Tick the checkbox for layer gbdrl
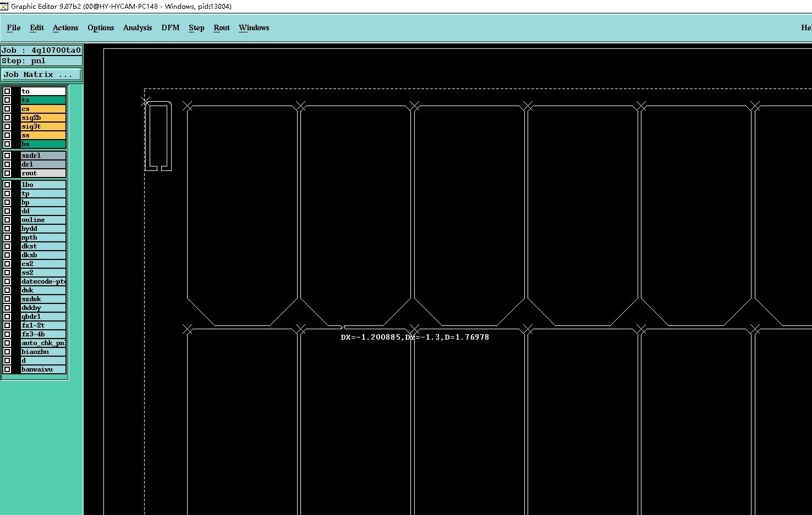Viewport: 812px width, 515px height. pyautogui.click(x=7, y=317)
